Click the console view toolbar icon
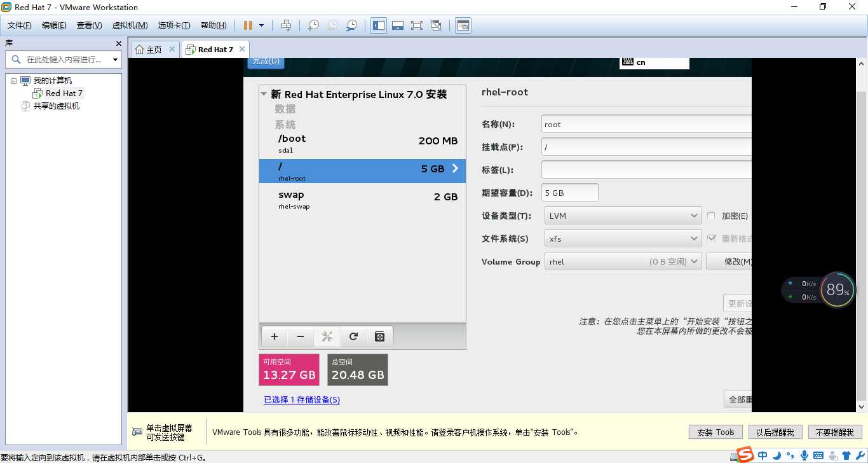Viewport: 868px width, 463px height. (463, 25)
